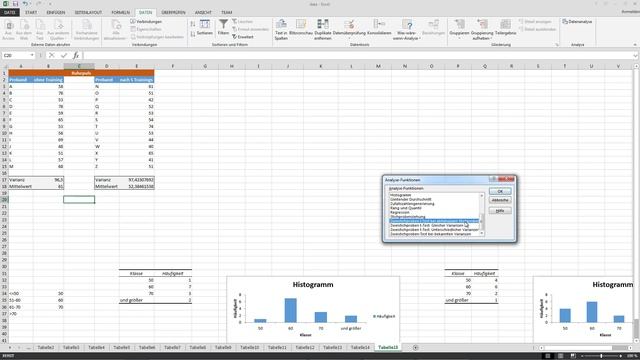
Task: Open the Verbindungen command in the ribbon
Action: (146, 22)
